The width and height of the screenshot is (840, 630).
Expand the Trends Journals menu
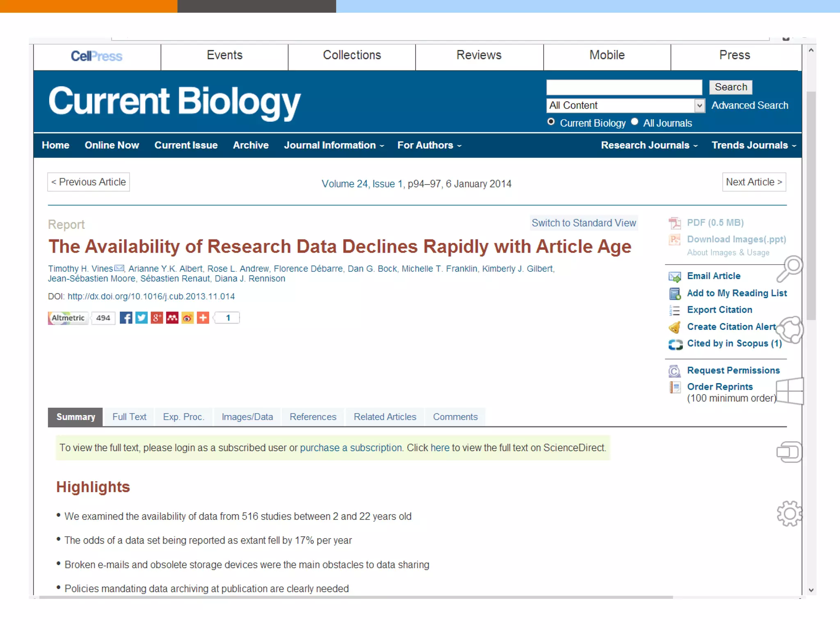753,145
